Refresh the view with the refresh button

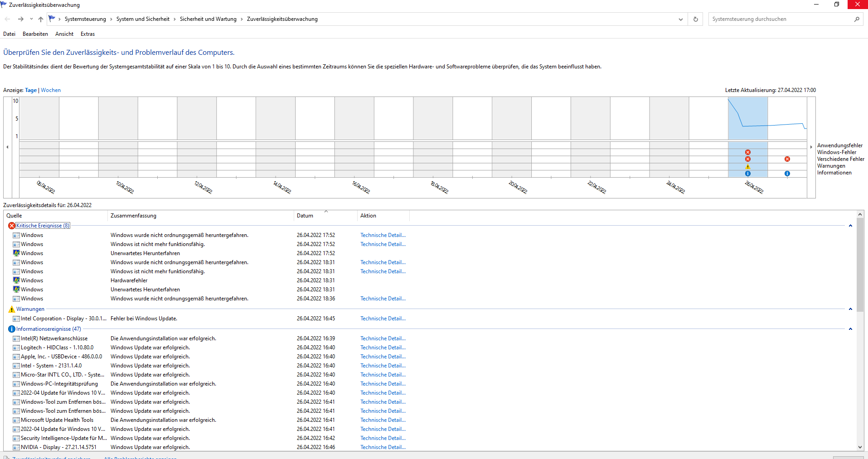[695, 19]
